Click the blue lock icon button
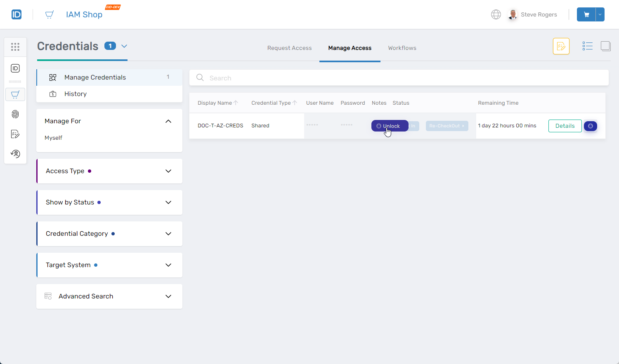Image resolution: width=619 pixels, height=364 pixels. coord(590,126)
